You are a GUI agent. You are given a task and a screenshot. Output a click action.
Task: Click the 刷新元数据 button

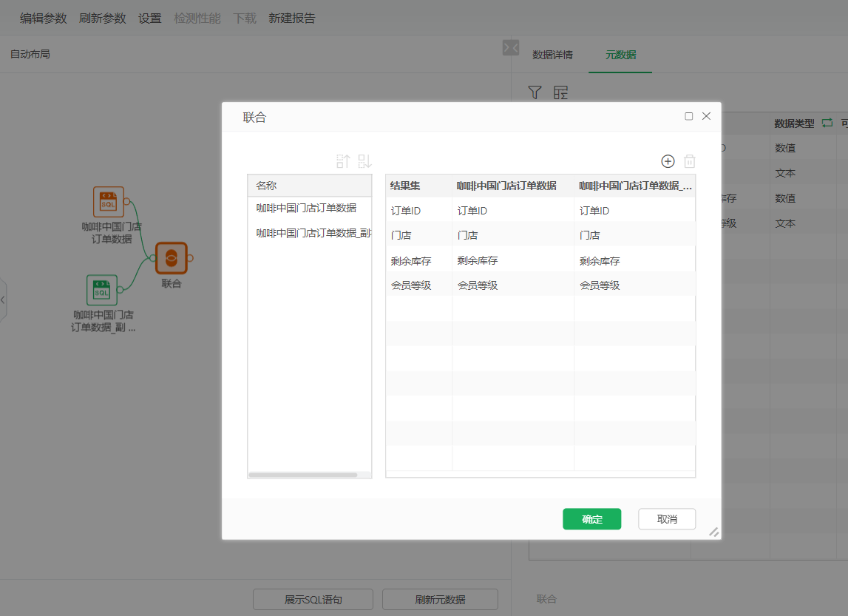[x=441, y=600]
